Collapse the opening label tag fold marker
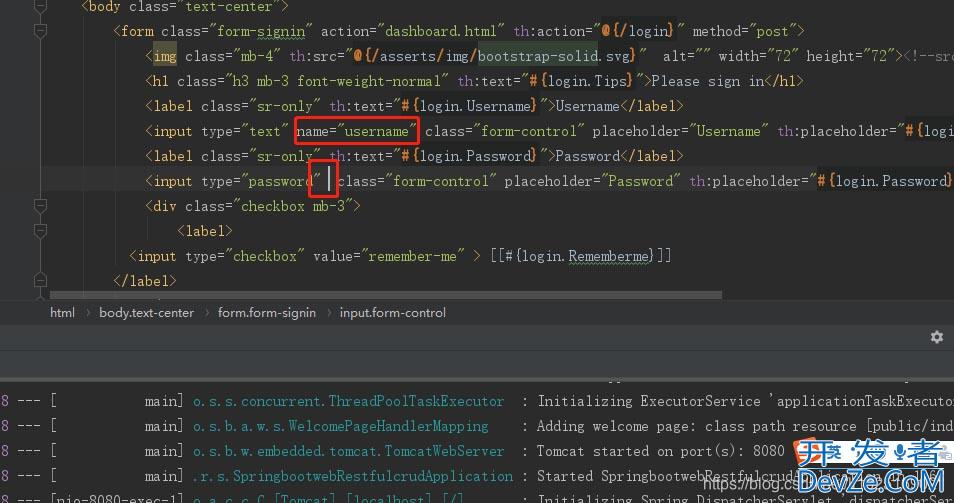 tap(40, 231)
